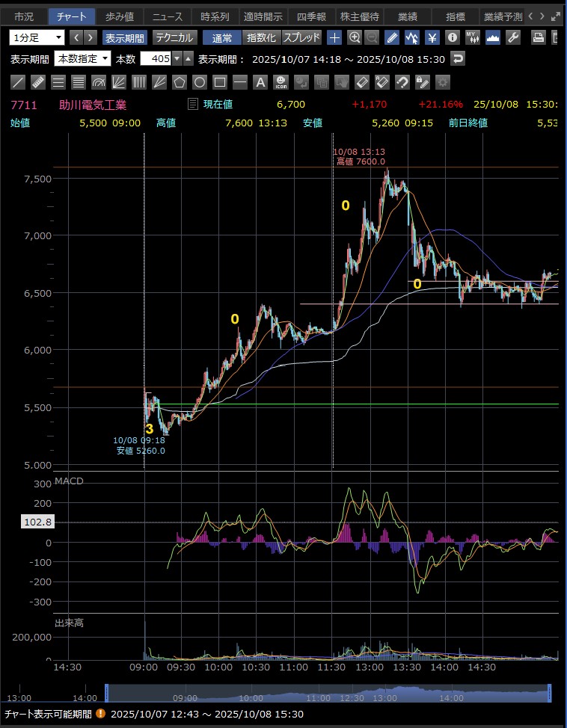Viewport: 567px width, 728px height.
Task: Open the 1分足 timeframe dropdown
Action: [x=37, y=37]
